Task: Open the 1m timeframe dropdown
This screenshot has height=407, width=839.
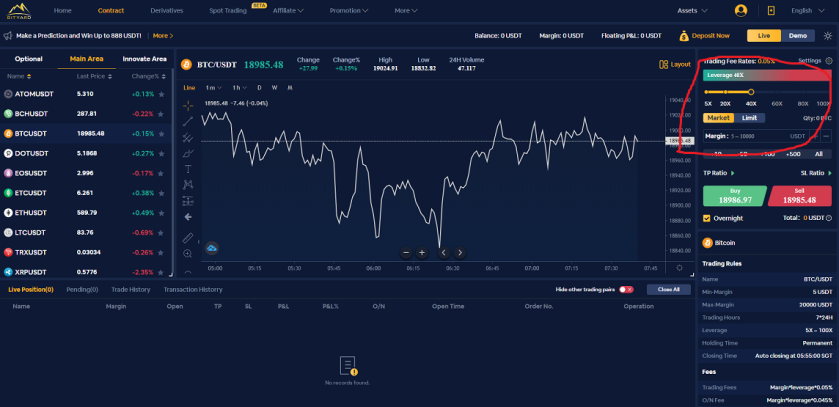Action: click(x=213, y=88)
